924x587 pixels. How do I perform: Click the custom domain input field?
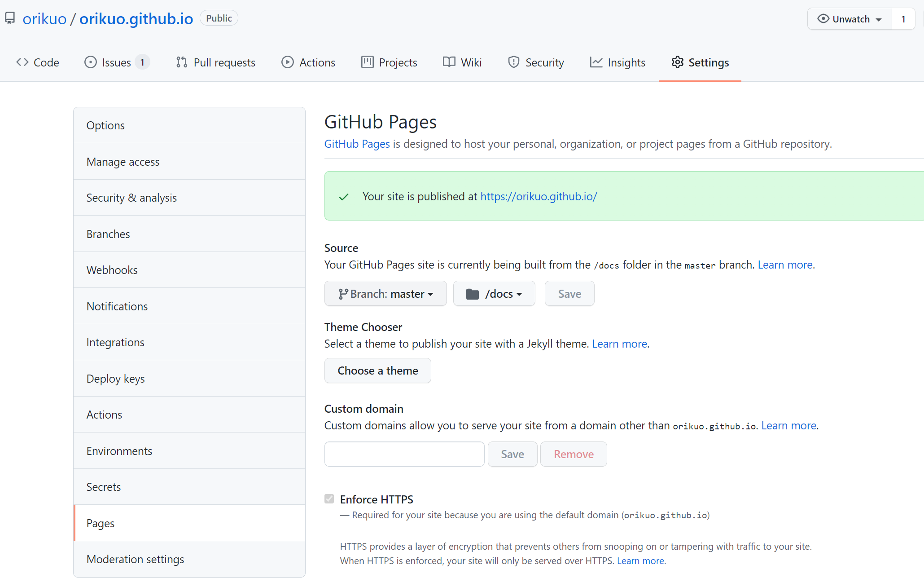(x=404, y=454)
